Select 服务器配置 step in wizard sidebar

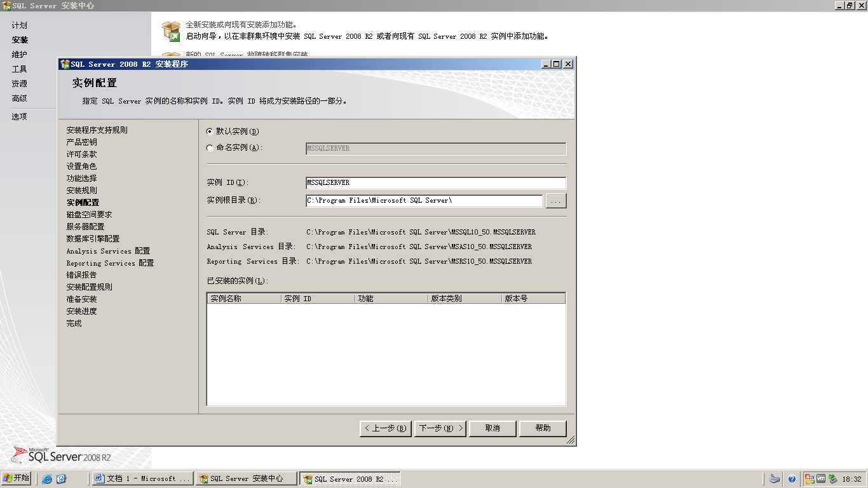86,227
